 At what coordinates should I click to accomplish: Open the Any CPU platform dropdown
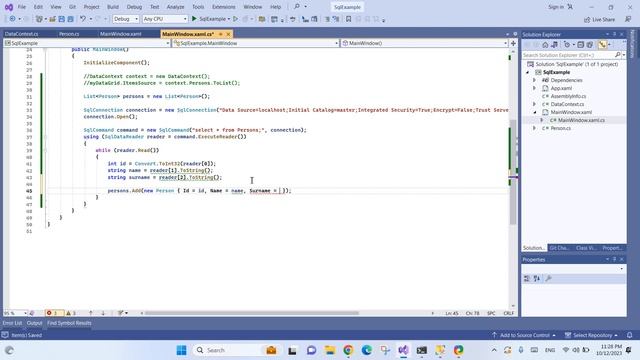tap(165, 19)
